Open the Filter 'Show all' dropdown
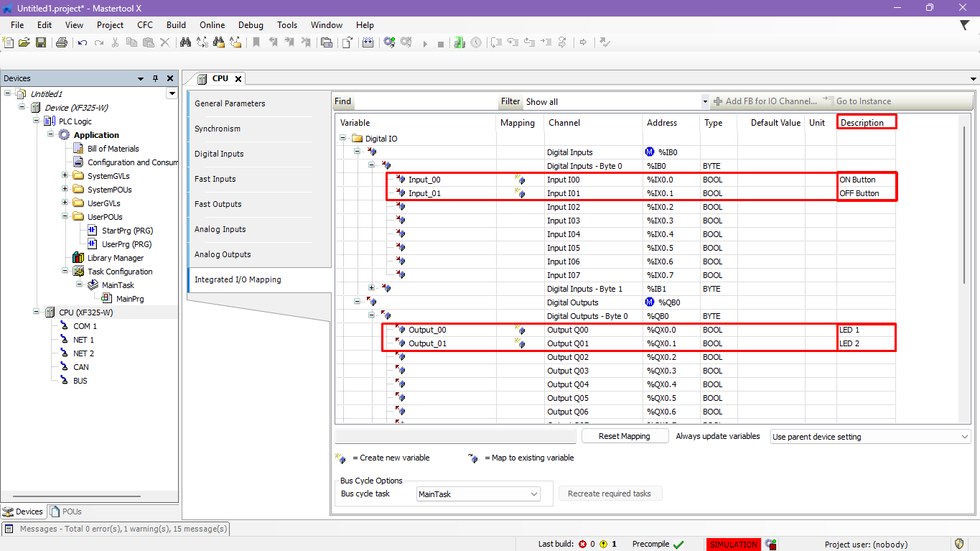The image size is (980, 551). point(704,102)
